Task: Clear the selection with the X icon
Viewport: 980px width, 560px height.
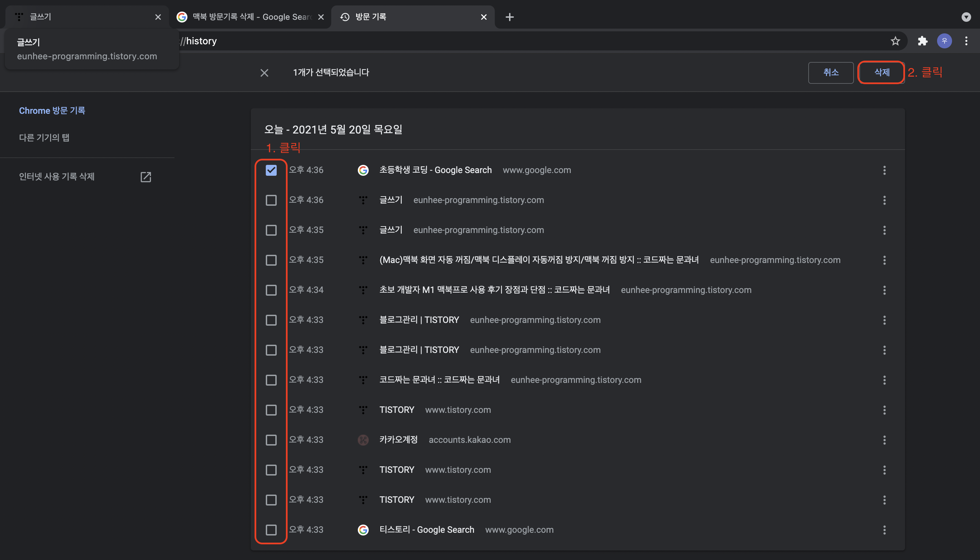Action: [264, 73]
